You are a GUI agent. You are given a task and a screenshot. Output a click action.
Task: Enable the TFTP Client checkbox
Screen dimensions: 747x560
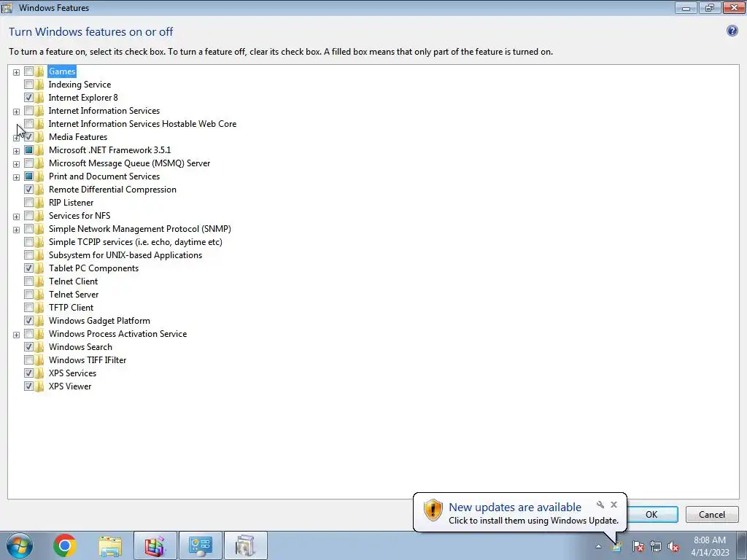pyautogui.click(x=28, y=308)
